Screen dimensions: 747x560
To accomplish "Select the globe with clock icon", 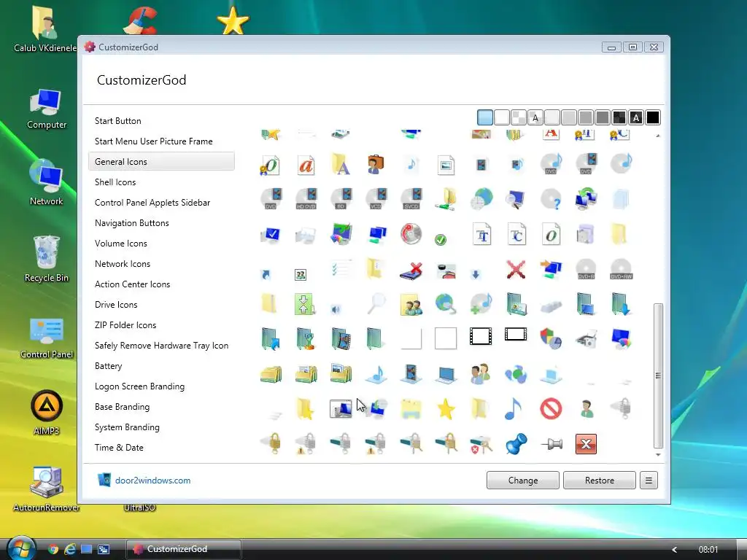I will [481, 200].
